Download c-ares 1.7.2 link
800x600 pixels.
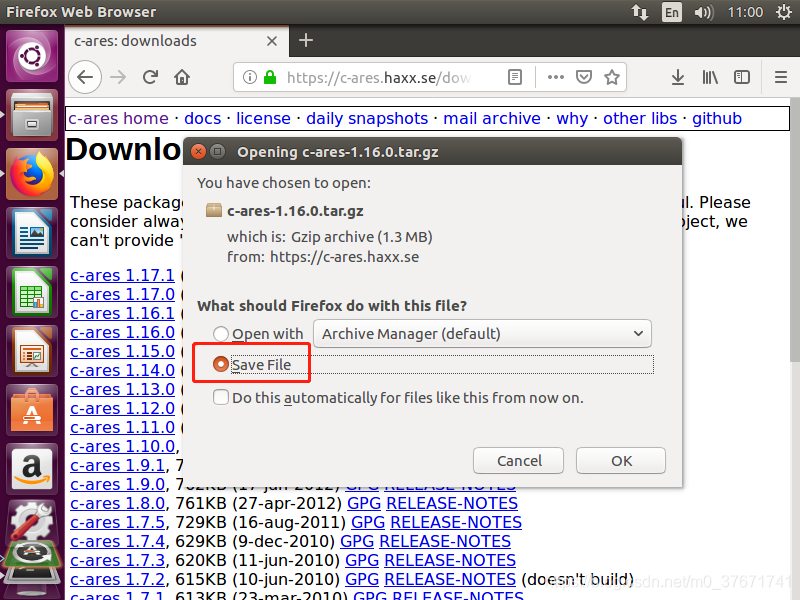[118, 579]
